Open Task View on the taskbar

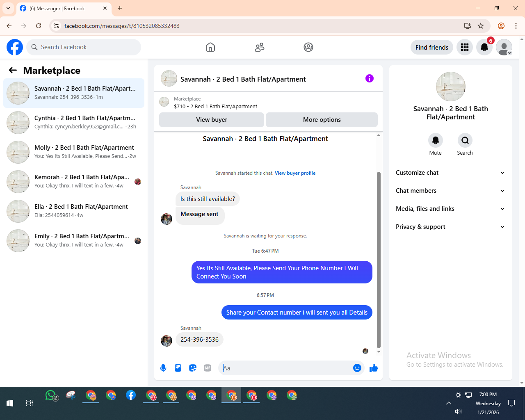(30, 403)
